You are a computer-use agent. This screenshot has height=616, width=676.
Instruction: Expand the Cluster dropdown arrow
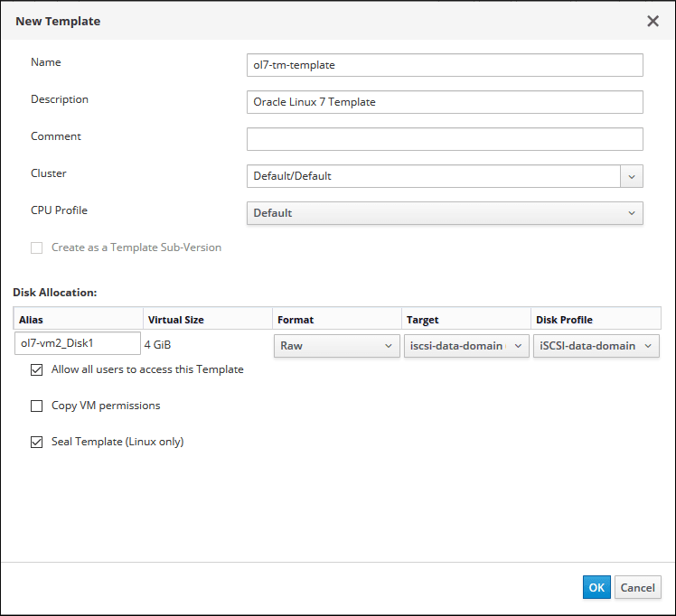632,176
